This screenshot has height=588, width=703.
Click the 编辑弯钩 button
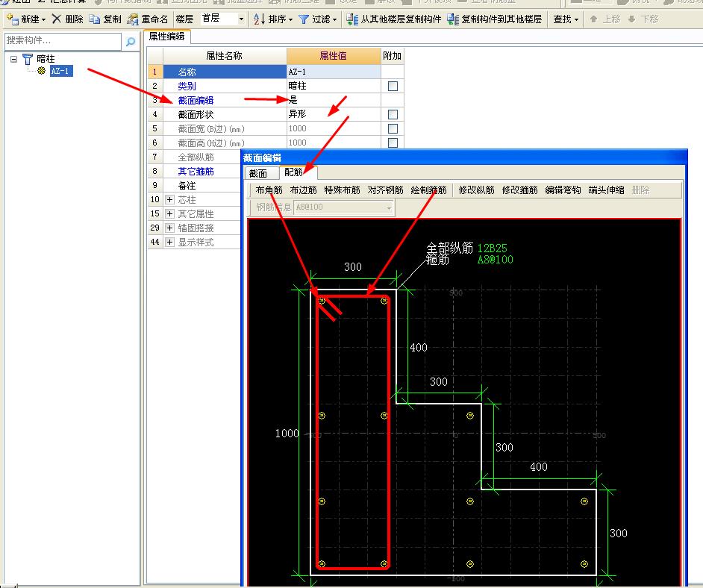click(563, 190)
